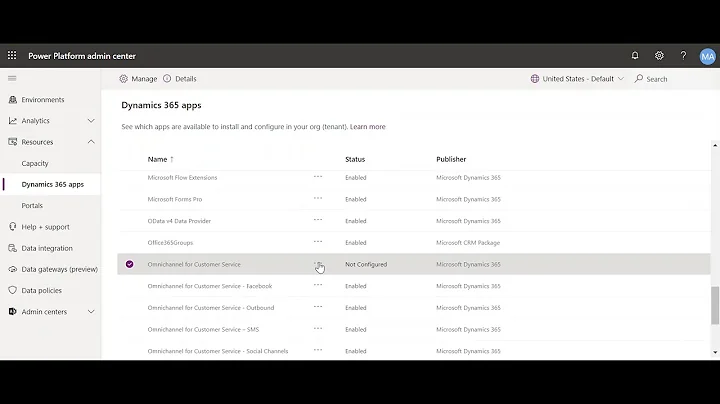The height and width of the screenshot is (404, 720).
Task: Deselect the Omnichannel for Customer Service checkmark
Action: [x=129, y=264]
